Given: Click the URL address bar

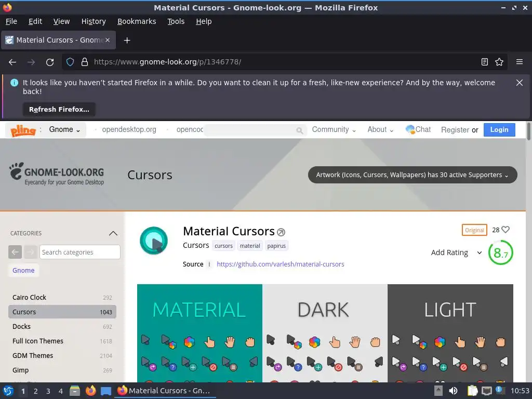Looking at the screenshot, I should [284, 62].
